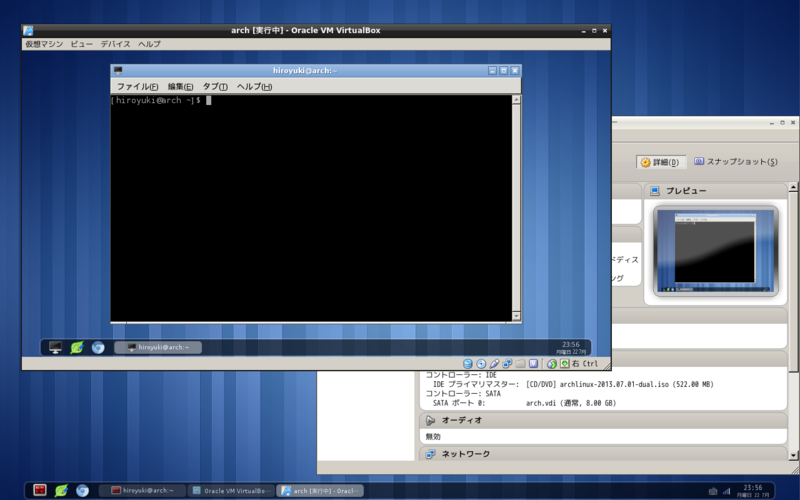Click the monitor icon in プレビュー header
The width and height of the screenshot is (800, 500).
click(x=655, y=191)
